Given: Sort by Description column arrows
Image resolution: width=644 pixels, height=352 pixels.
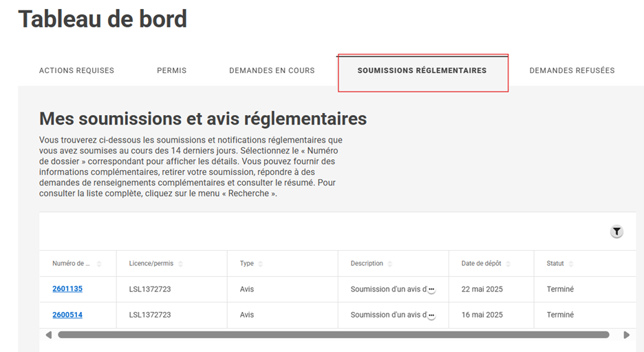Looking at the screenshot, I should click(x=389, y=264).
